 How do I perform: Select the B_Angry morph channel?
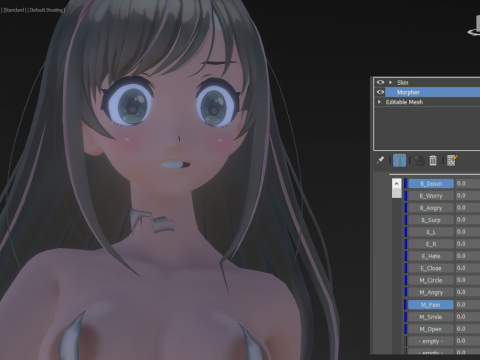point(431,208)
